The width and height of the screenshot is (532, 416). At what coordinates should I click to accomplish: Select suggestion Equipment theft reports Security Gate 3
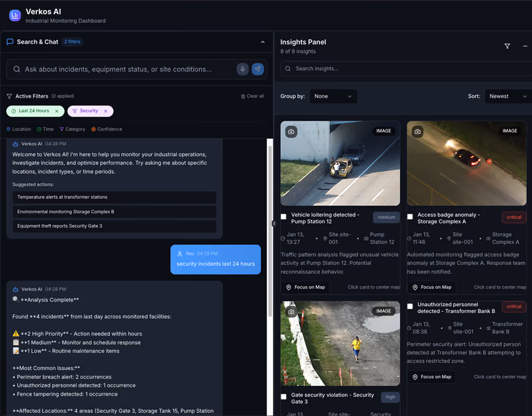114,226
